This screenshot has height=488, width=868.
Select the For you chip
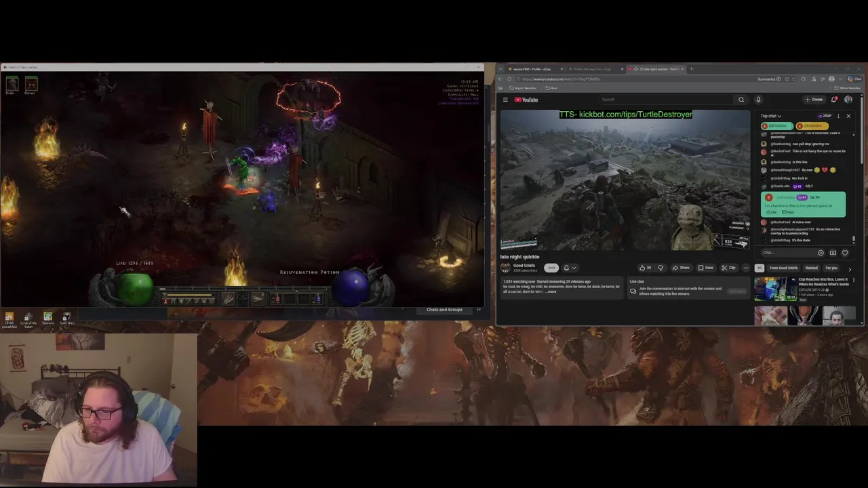point(831,268)
